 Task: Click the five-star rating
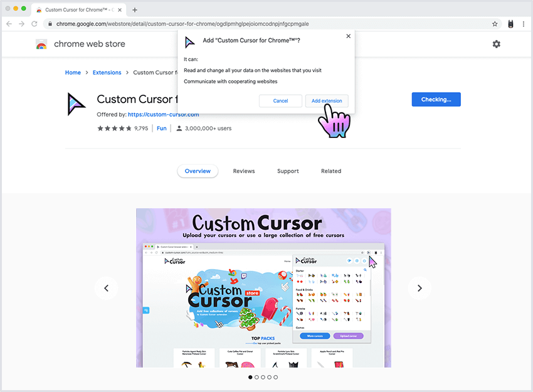coord(114,128)
